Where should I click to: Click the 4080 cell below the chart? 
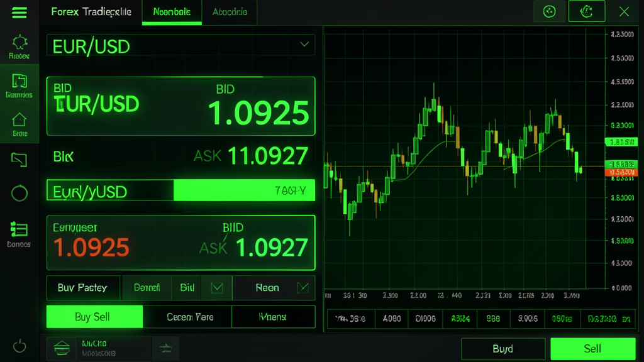tap(391, 319)
